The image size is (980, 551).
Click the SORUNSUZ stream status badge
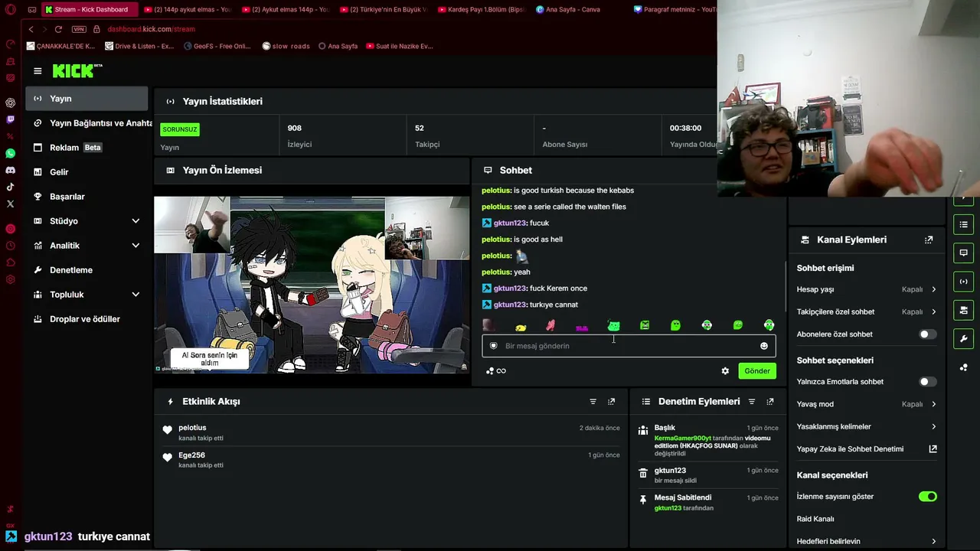pyautogui.click(x=180, y=129)
